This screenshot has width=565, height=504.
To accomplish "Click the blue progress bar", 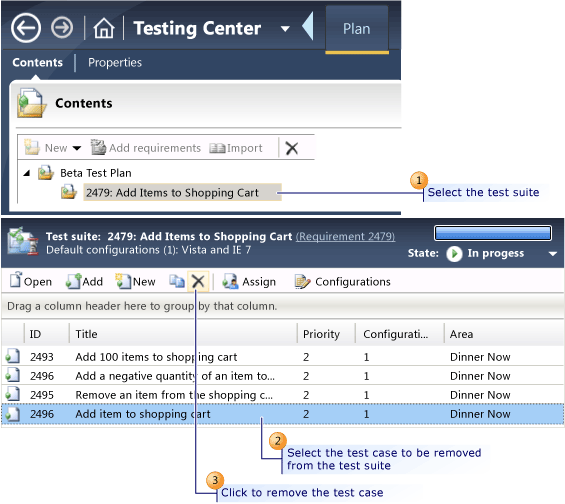I will pyautogui.click(x=493, y=233).
